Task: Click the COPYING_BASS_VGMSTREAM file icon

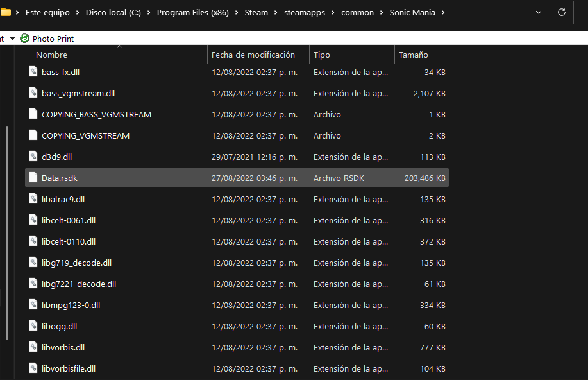Action: [x=33, y=114]
